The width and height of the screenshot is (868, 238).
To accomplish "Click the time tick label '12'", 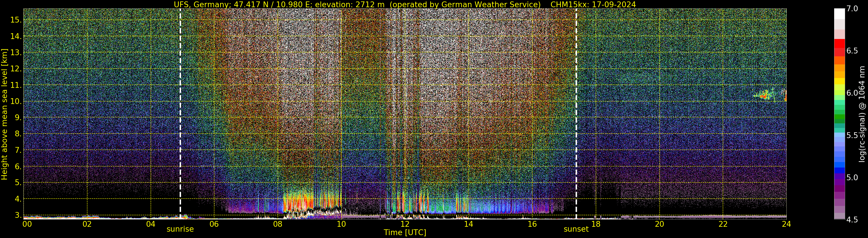I will [x=405, y=224].
